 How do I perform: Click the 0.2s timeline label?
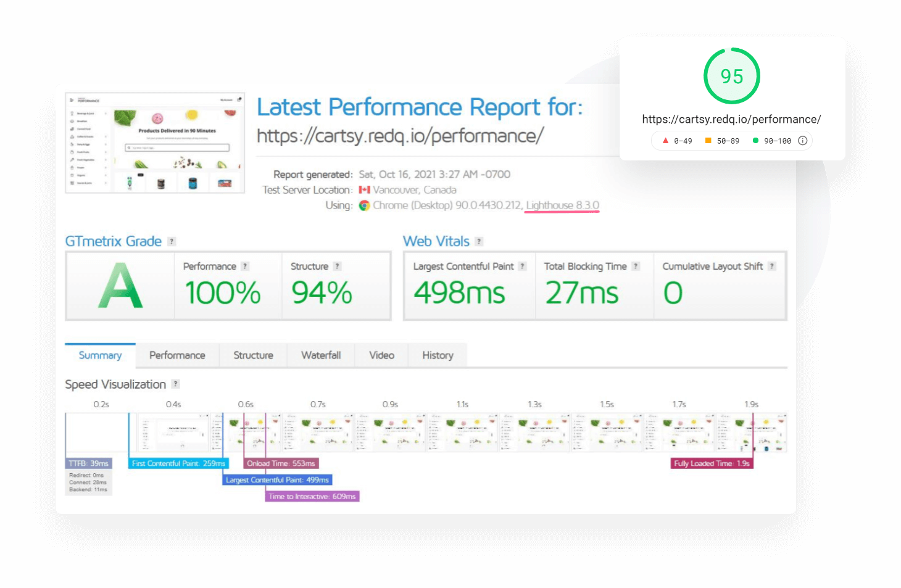101,405
